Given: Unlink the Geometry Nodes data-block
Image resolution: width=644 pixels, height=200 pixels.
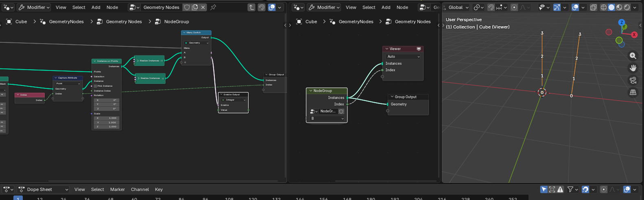Looking at the screenshot, I should click(x=203, y=7).
